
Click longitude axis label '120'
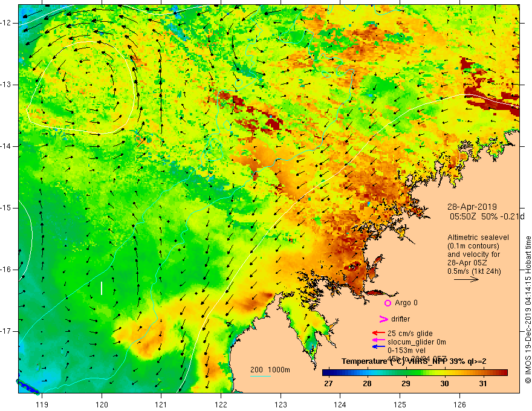(x=102, y=404)
